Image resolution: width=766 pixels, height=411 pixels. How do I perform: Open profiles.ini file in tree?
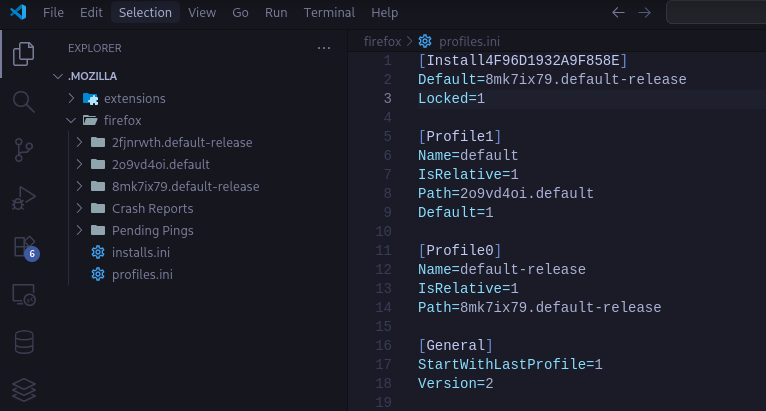142,274
